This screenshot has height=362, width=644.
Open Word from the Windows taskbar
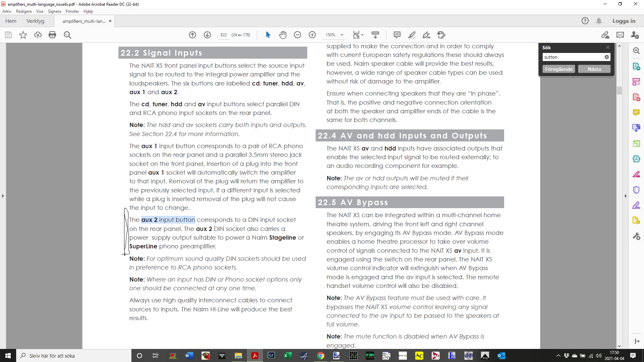[189, 356]
